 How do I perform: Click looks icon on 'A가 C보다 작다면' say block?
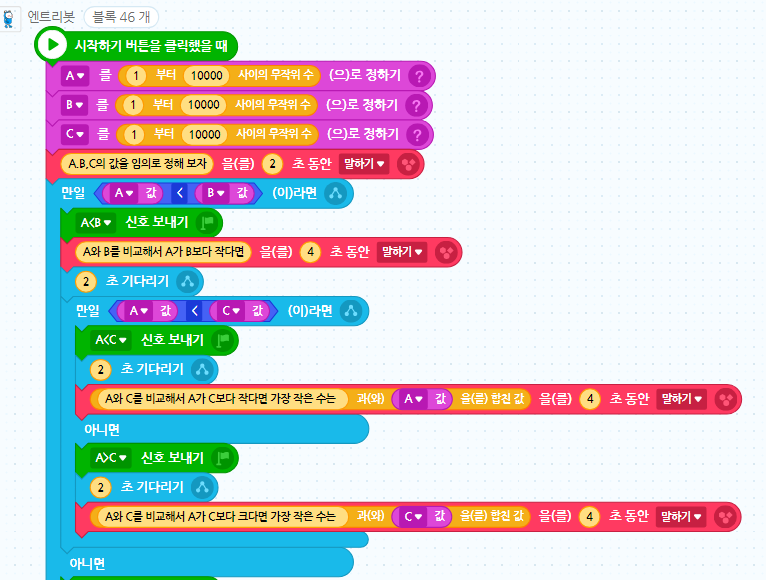725,399
